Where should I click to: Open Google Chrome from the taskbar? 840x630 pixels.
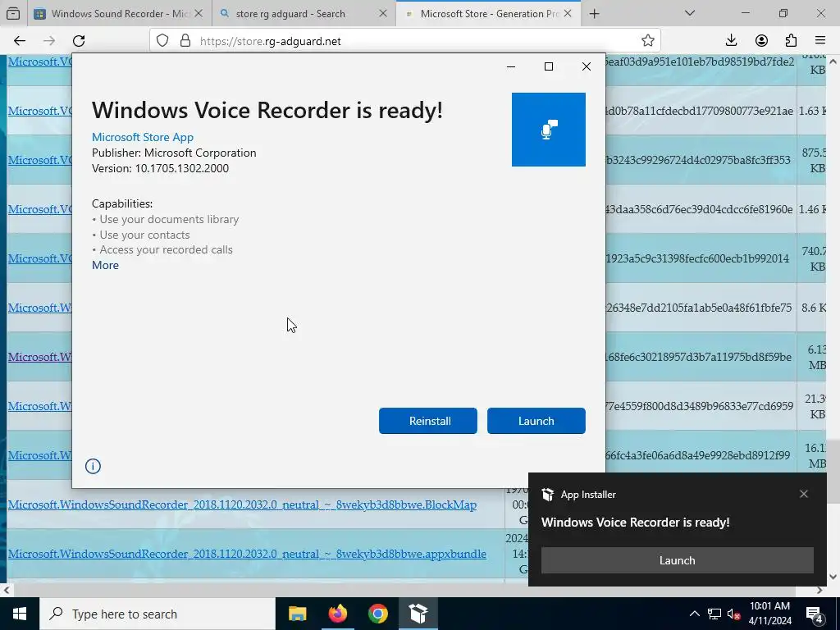pyautogui.click(x=377, y=614)
